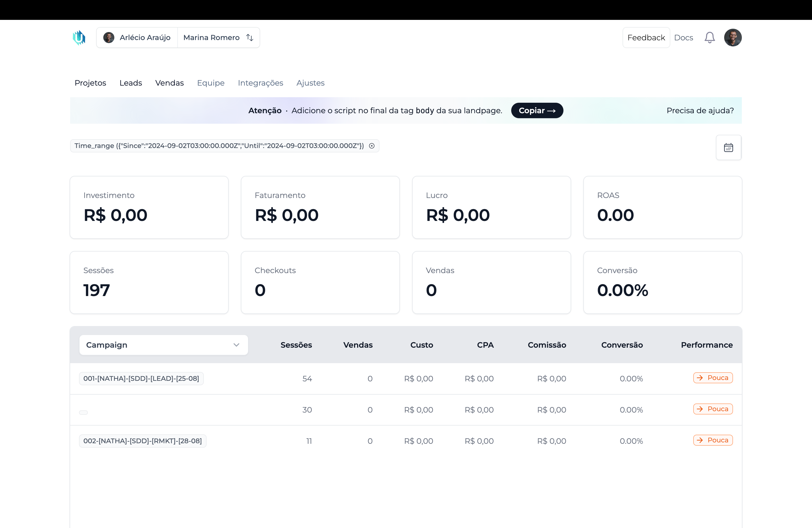Viewport: 812px width, 528px height.
Task: Click the Vendas column header
Action: point(358,345)
